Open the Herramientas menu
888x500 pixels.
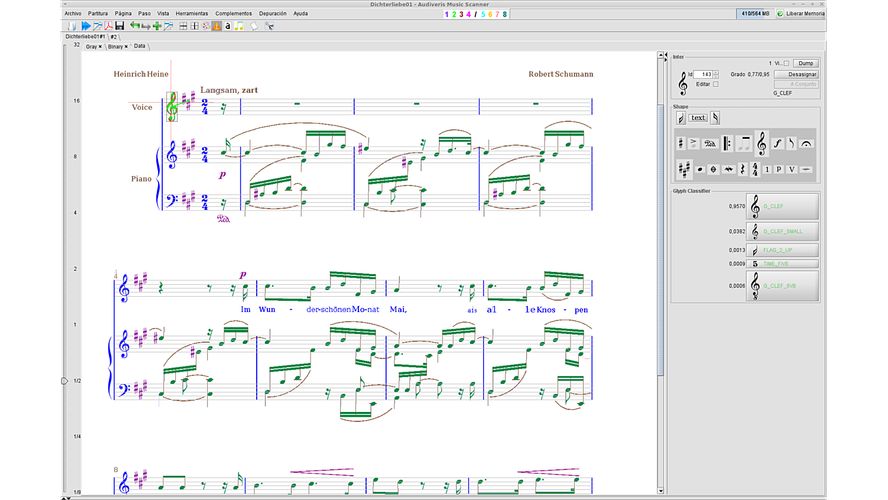pyautogui.click(x=191, y=13)
